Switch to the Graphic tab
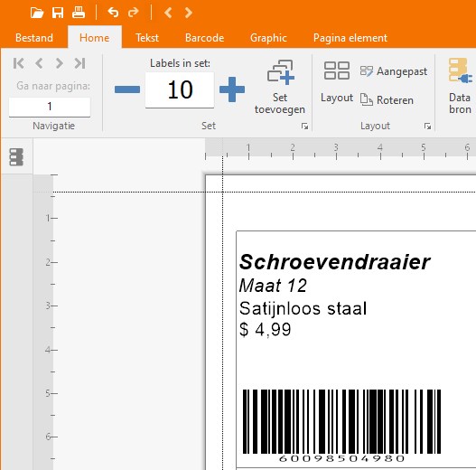The image size is (476, 470). (268, 38)
